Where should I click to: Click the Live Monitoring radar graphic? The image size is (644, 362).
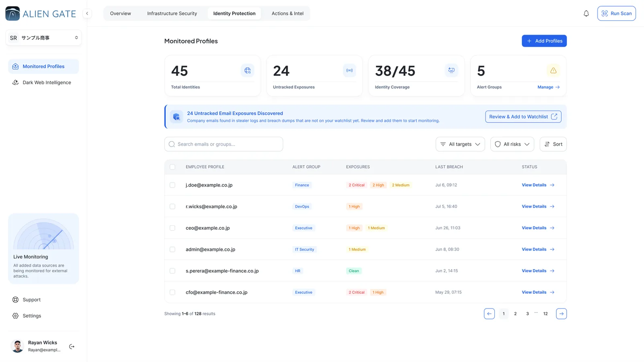click(43, 234)
